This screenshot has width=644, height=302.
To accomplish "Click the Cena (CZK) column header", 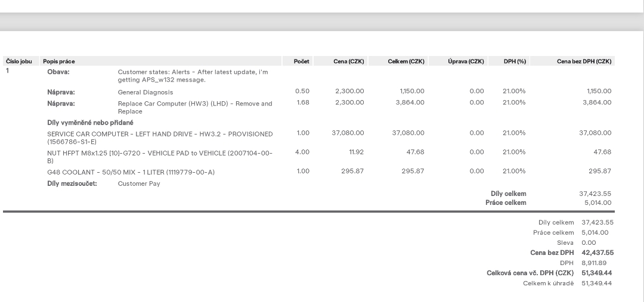I will [x=348, y=61].
